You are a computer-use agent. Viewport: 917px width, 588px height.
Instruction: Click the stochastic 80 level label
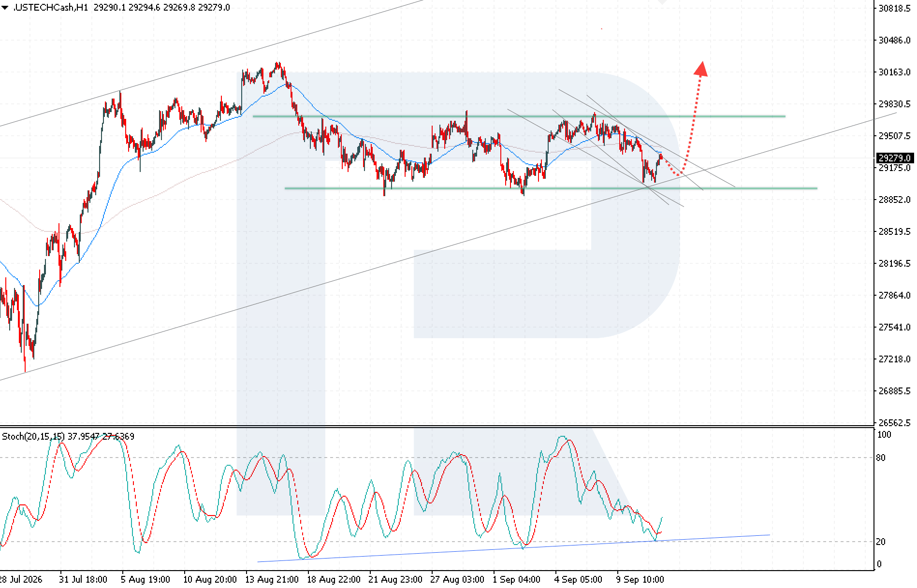click(881, 458)
